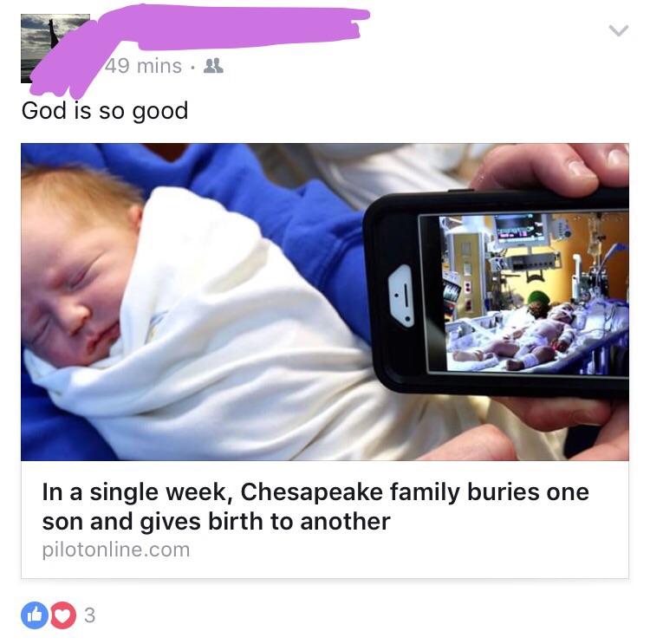The image size is (650, 644).
Task: Open the post options chevron menu
Action: tap(618, 30)
